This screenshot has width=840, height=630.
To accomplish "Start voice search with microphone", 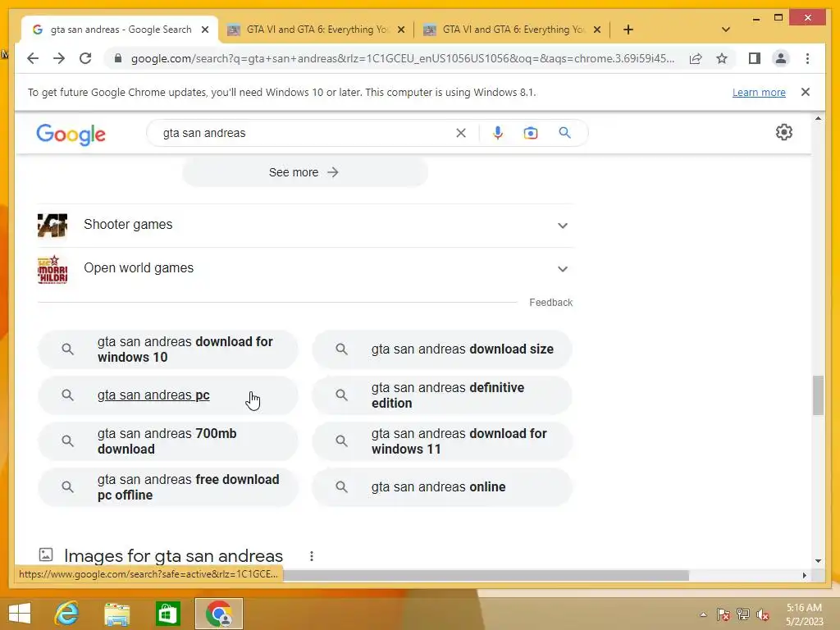I will [x=498, y=133].
